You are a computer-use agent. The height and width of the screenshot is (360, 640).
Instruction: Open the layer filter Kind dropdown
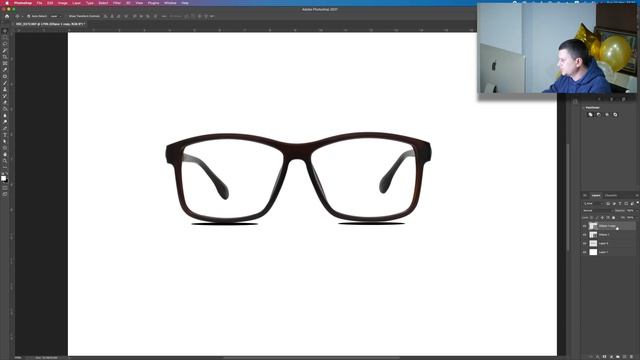pos(593,203)
